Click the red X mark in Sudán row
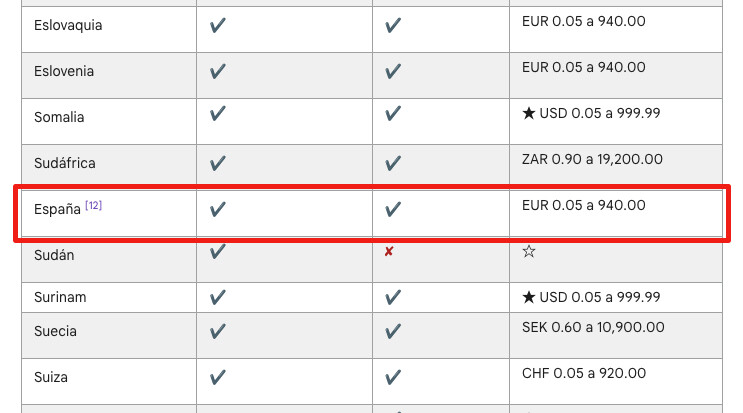The height and width of the screenshot is (413, 743). click(x=389, y=252)
